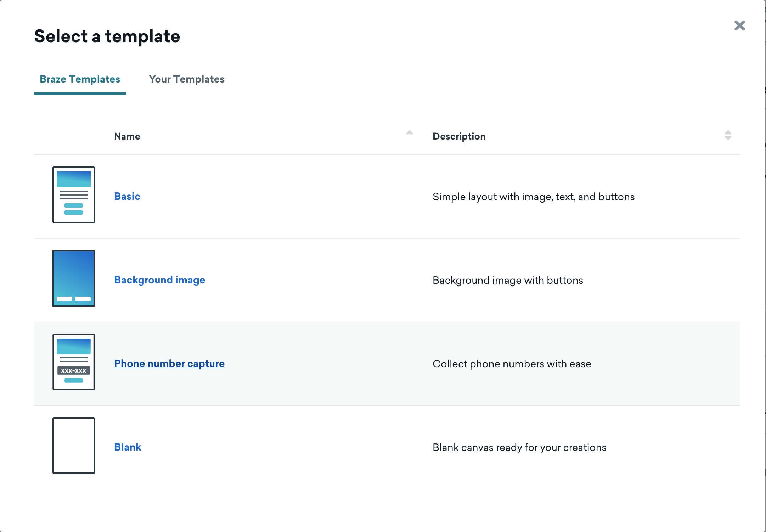766x532 pixels.
Task: Click the Basic template icon
Action: (74, 195)
